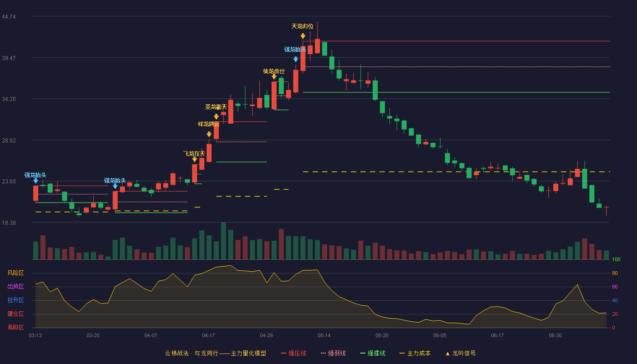
Task: Click blue 强龙抬头 arrow above the 03-13 candle
Action: pos(35,181)
